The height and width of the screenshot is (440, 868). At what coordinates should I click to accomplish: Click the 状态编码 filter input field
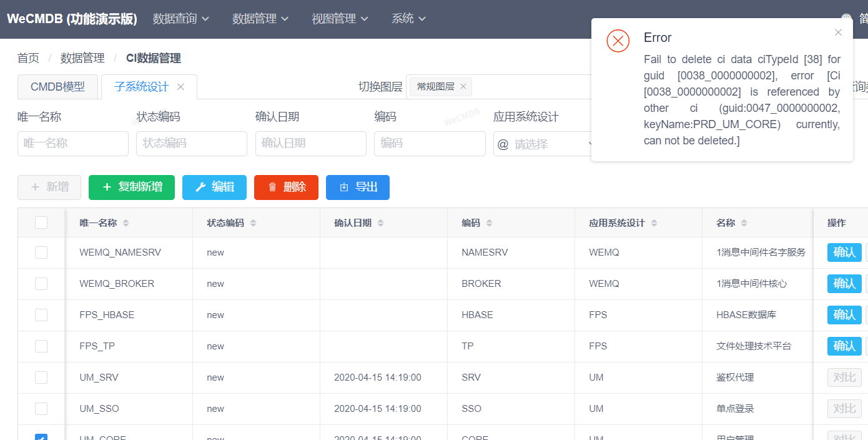pos(192,144)
